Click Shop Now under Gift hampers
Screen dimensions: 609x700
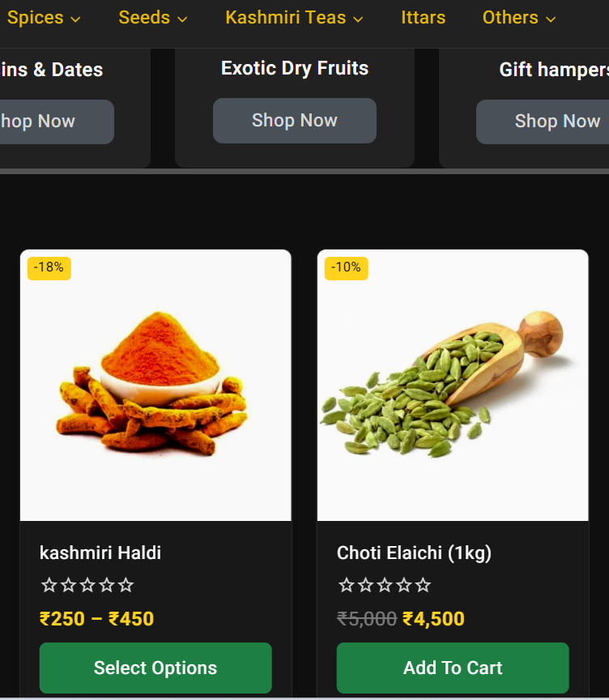click(543, 122)
